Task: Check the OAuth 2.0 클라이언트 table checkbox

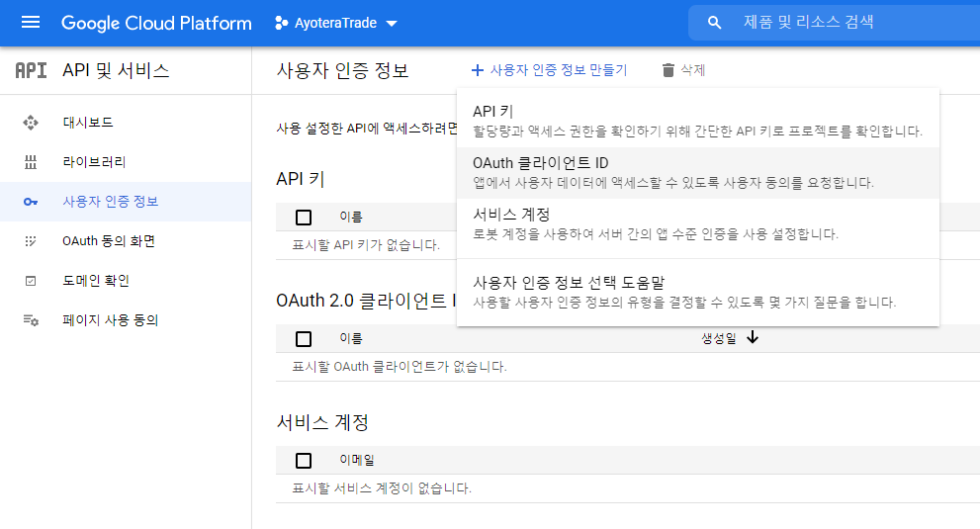Action: click(x=304, y=339)
